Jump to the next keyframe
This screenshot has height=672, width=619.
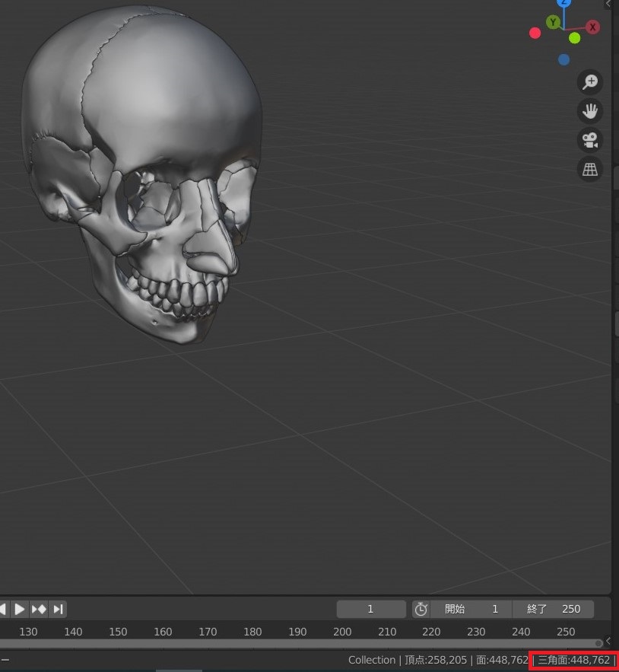pos(39,609)
